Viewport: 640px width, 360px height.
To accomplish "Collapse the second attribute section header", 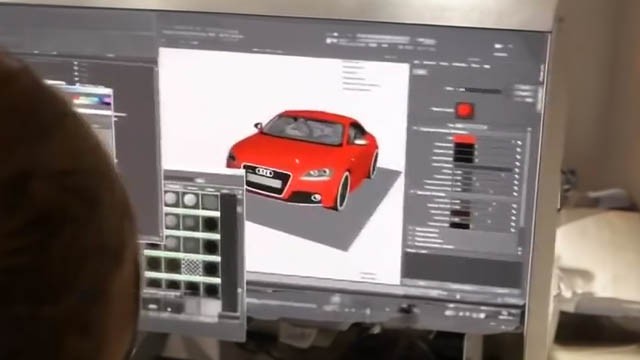I will pyautogui.click(x=412, y=192).
